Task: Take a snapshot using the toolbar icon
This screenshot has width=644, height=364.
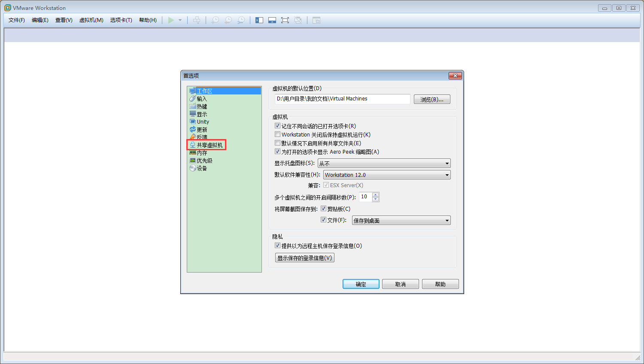Action: coord(215,20)
